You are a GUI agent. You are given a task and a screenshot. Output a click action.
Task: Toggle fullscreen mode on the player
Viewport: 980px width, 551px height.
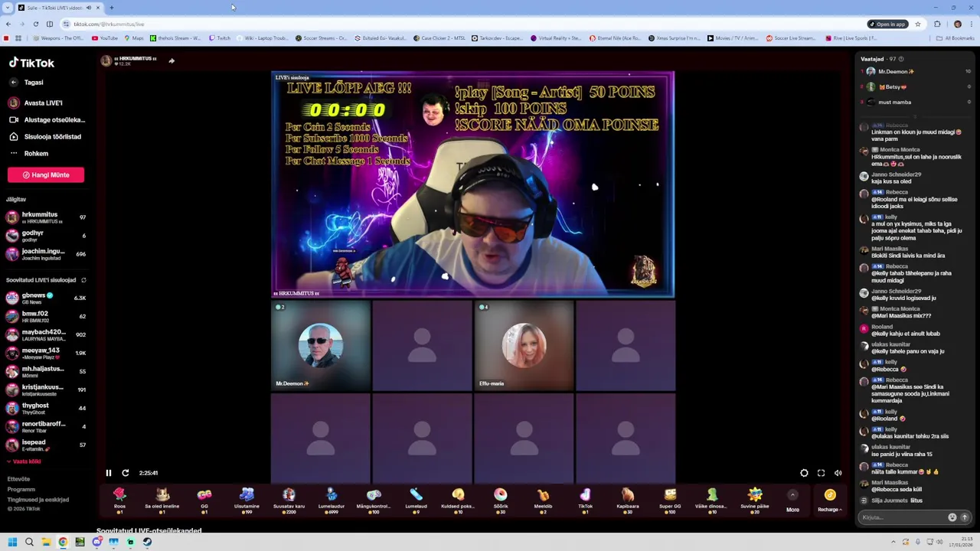click(821, 473)
